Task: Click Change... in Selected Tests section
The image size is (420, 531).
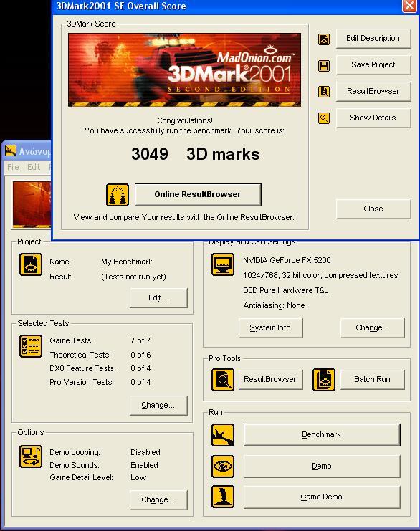Action: (x=158, y=405)
